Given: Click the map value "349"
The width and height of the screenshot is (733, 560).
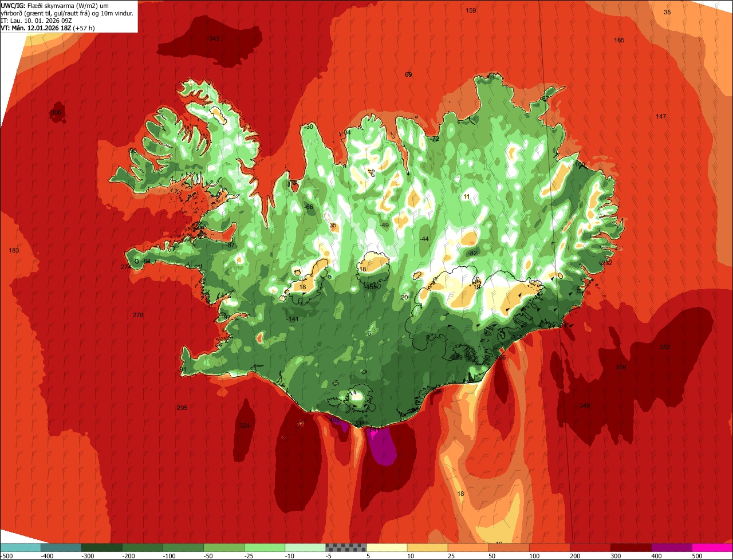Looking at the screenshot, I should [x=584, y=406].
